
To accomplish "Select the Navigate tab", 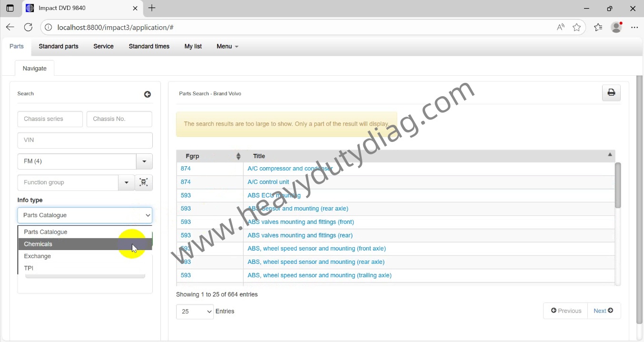I will point(34,68).
